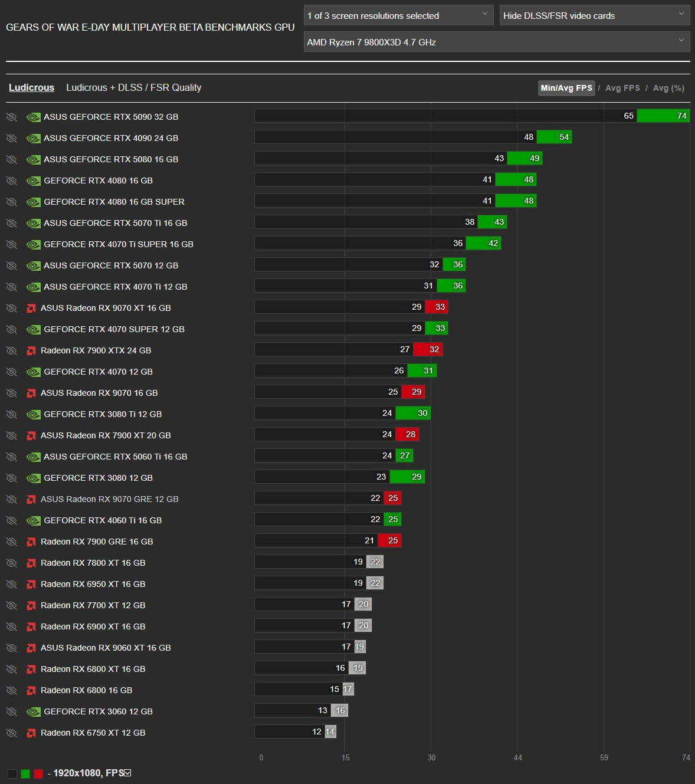Open ASUS GeForce RTX 4090 24 GB link

tap(111, 138)
